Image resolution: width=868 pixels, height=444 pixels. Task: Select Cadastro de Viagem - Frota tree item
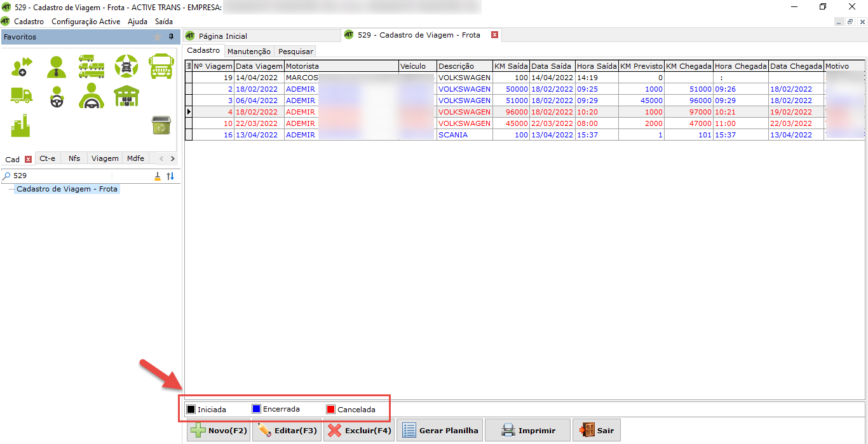coord(67,189)
